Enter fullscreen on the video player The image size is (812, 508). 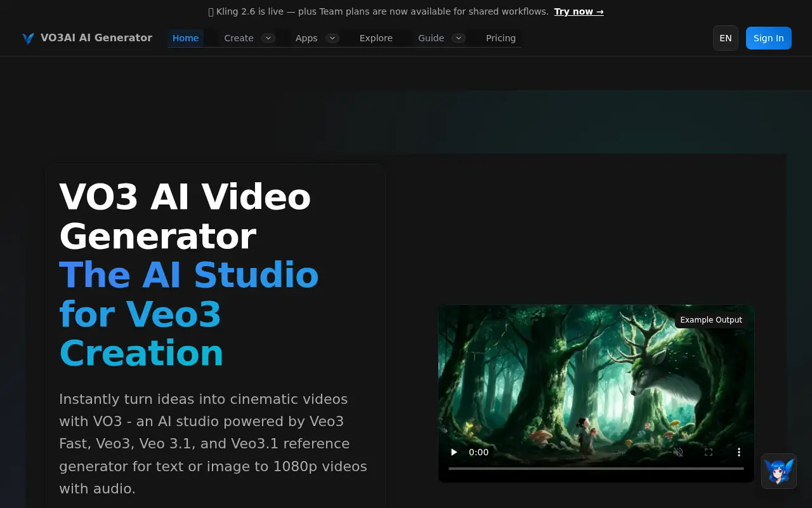point(709,452)
